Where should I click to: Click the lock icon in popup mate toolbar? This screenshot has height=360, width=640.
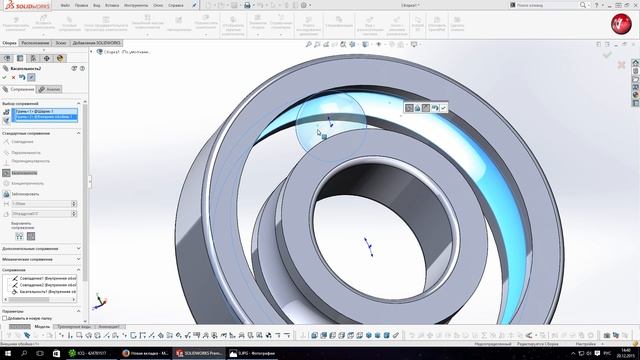[418, 108]
